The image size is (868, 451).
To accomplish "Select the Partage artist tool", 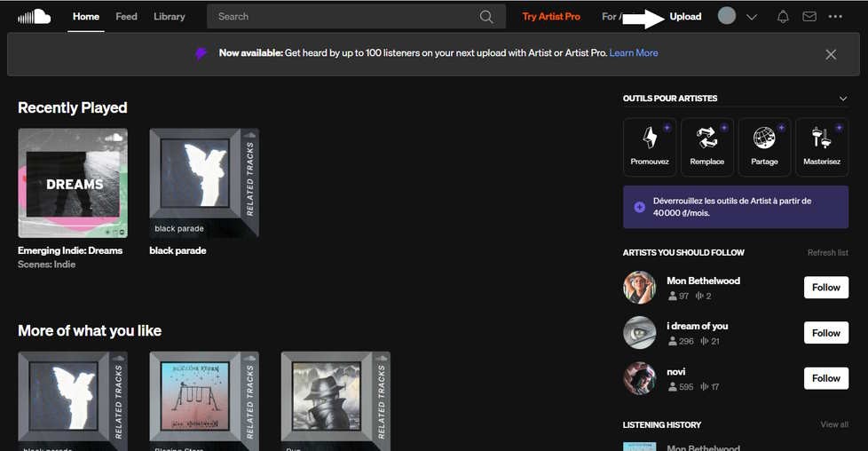I will (x=764, y=146).
